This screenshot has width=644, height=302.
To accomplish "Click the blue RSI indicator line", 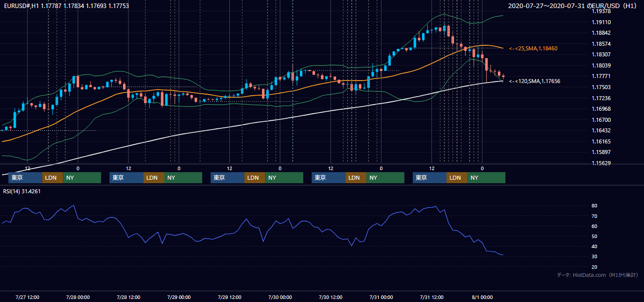I will 252,228.
